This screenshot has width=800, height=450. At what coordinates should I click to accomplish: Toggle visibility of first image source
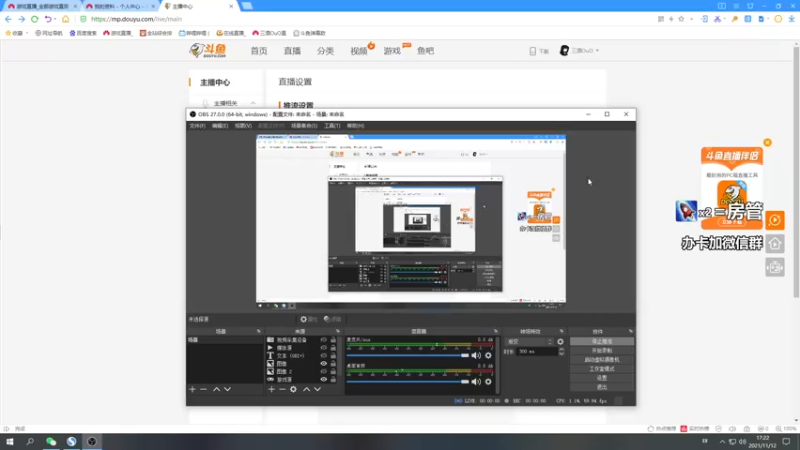323,364
